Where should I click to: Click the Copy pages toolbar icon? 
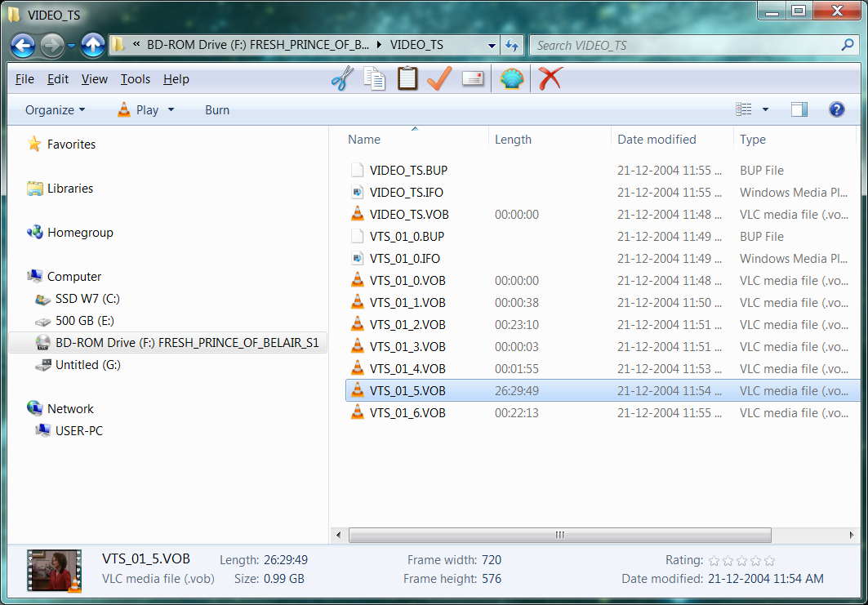(x=375, y=78)
